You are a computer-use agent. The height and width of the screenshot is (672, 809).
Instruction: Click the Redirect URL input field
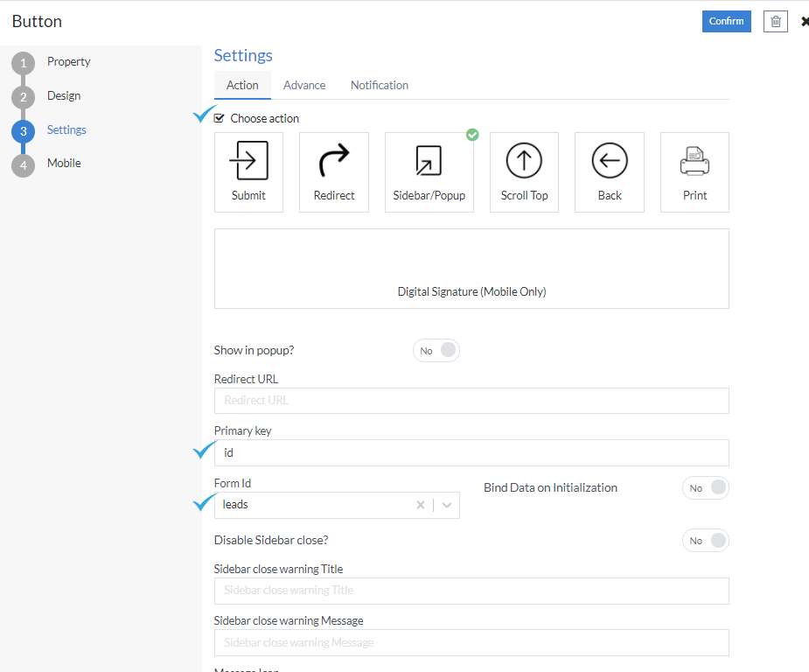(471, 400)
